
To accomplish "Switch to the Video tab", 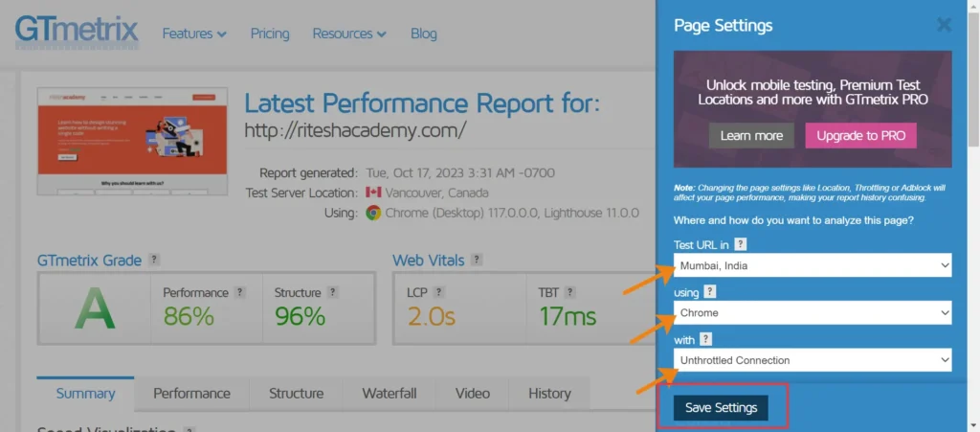I will (x=473, y=394).
